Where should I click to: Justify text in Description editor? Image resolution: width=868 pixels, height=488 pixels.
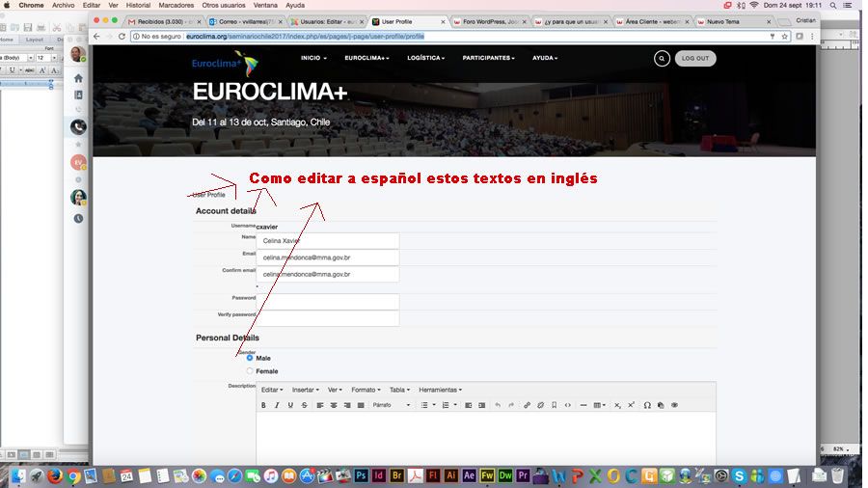(361, 405)
